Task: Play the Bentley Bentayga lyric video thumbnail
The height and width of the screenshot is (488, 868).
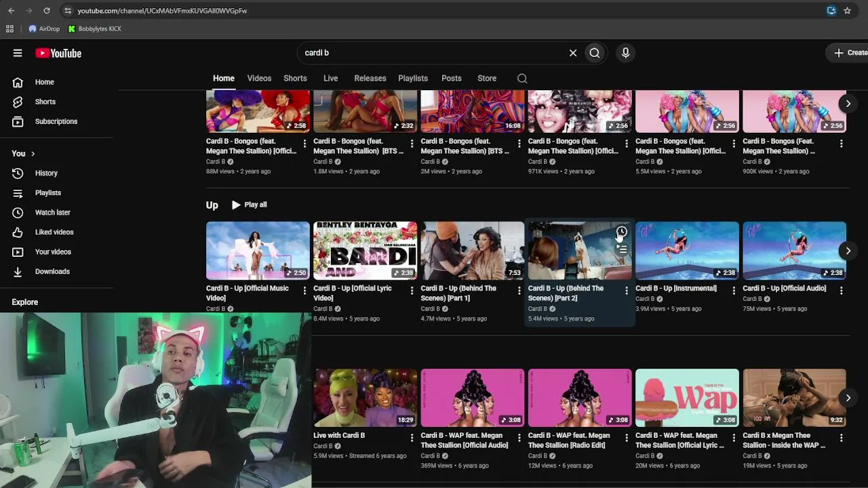Action: tap(366, 251)
